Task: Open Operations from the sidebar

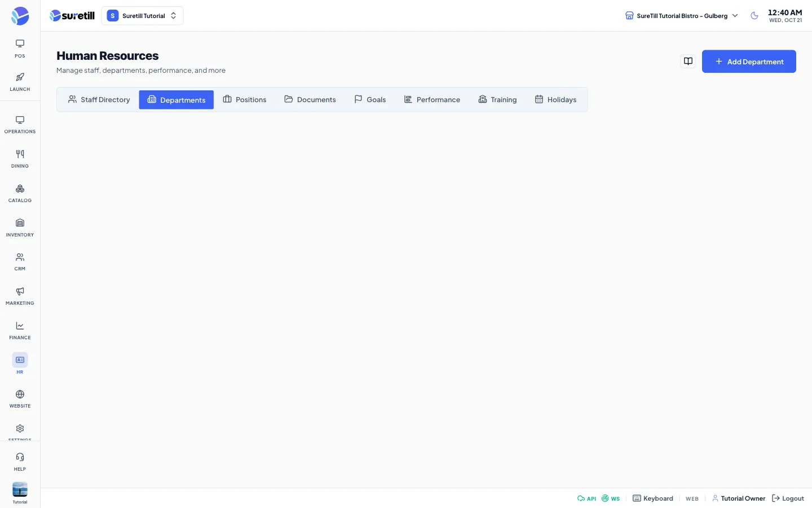Action: click(20, 125)
